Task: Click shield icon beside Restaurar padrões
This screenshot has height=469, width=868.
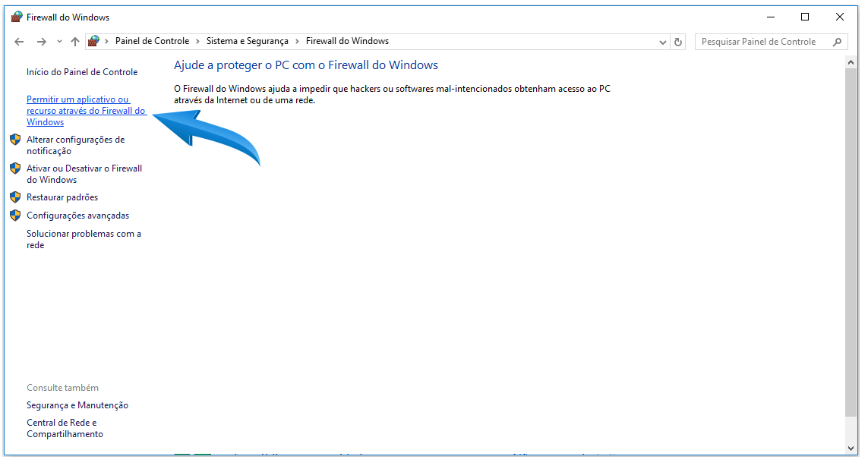Action: pyautogui.click(x=15, y=197)
